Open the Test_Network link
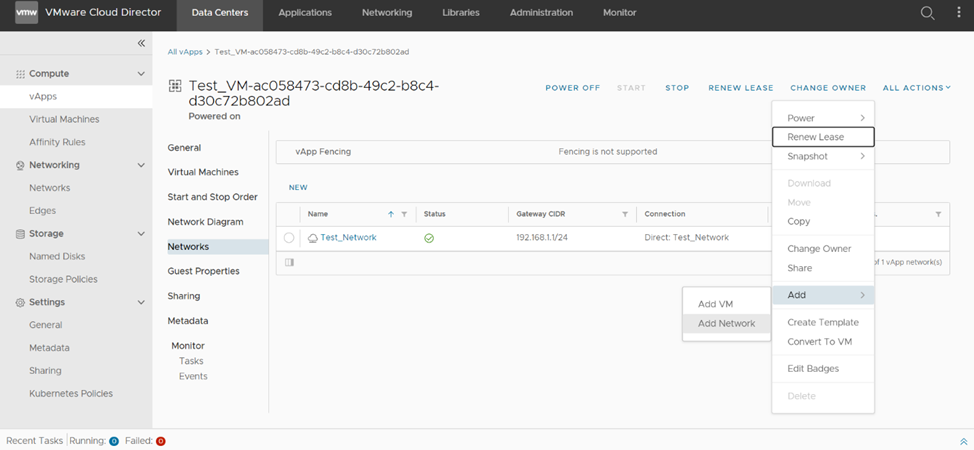 tap(348, 238)
